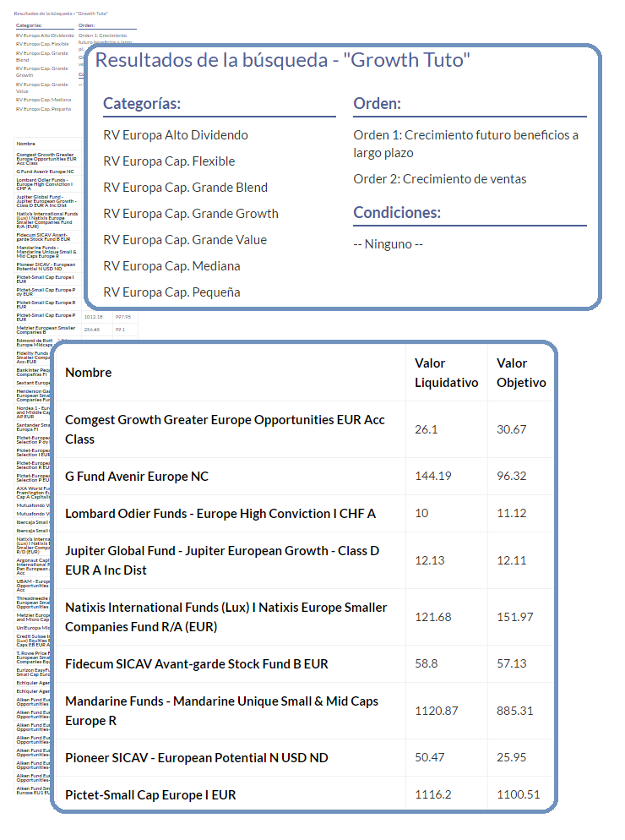Open 'Pioneer SICAV - European Potential N USD ND' in the enlarged table
The height and width of the screenshot is (840, 625).
197,758
